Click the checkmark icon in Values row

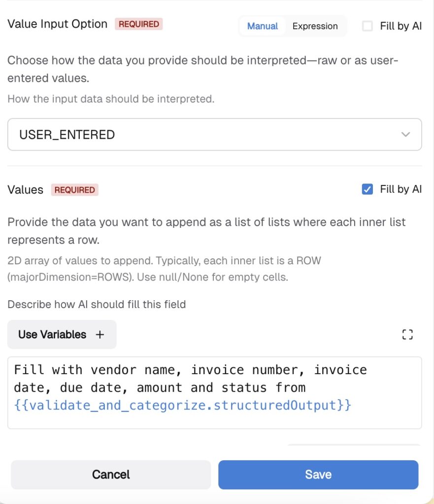[x=367, y=189]
